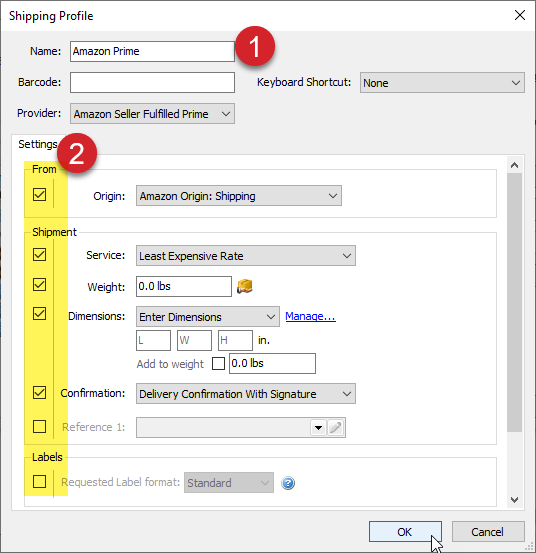Open the Reference 1 token arrow menu

pyautogui.click(x=318, y=428)
